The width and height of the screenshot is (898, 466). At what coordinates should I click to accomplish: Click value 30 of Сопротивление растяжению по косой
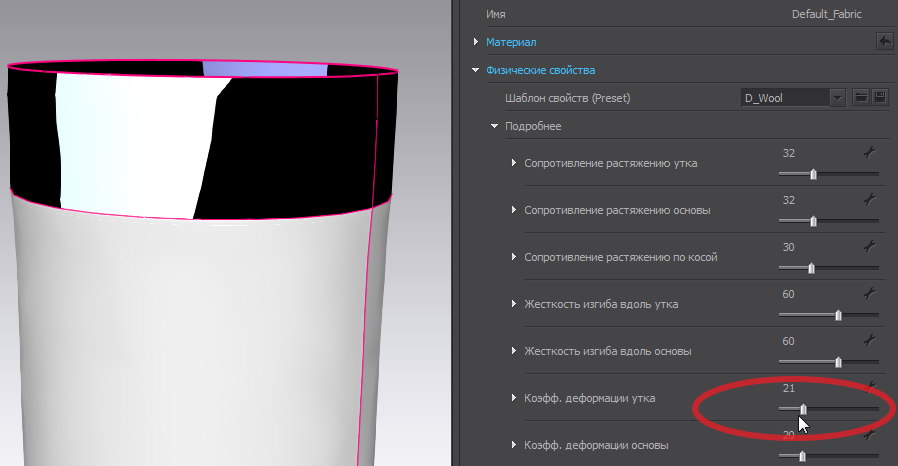coord(788,247)
